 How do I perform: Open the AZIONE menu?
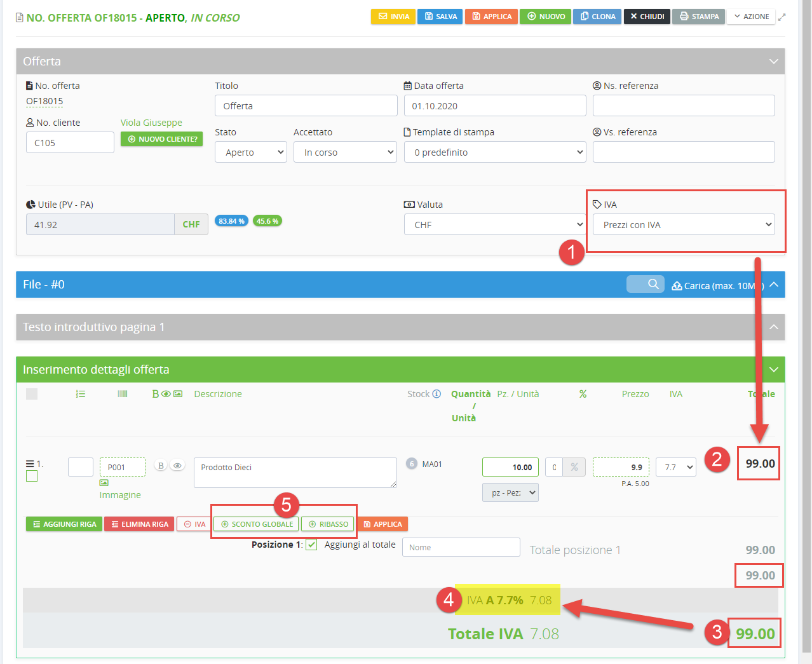tap(752, 17)
